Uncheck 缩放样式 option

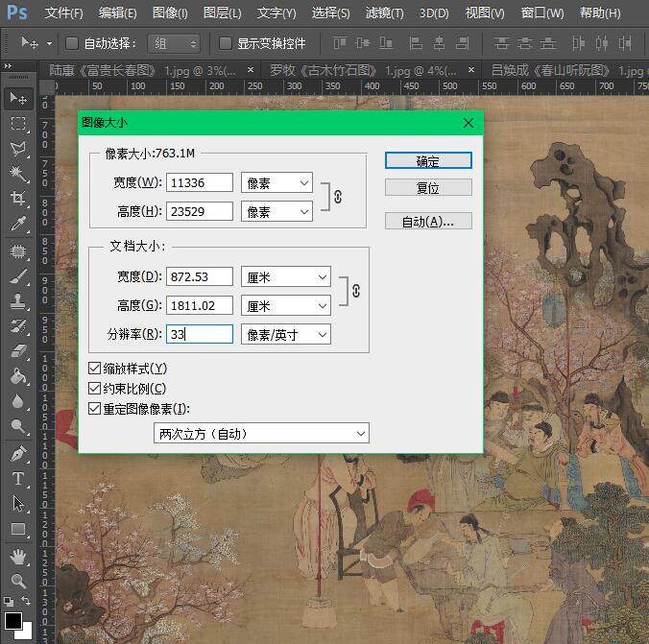94,368
